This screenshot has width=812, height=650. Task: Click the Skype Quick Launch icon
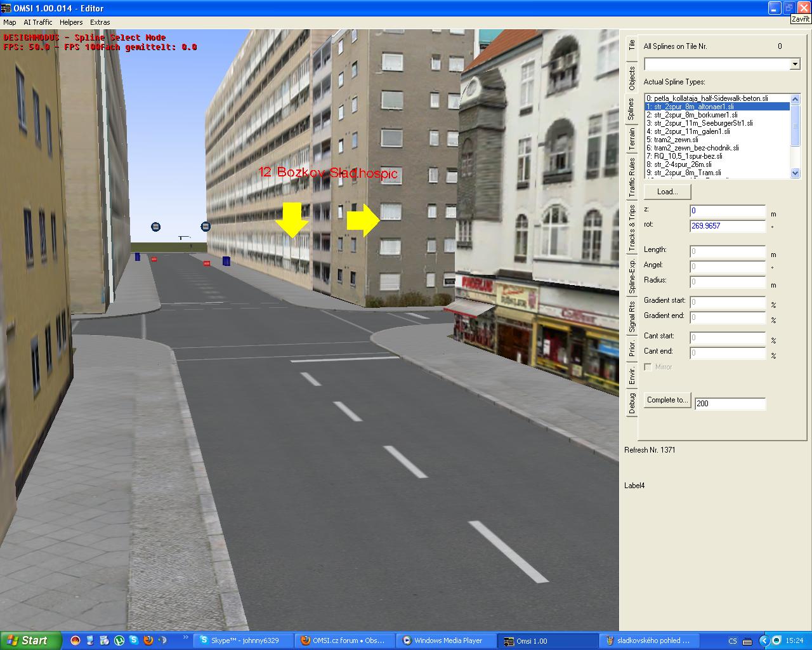[x=133, y=640]
